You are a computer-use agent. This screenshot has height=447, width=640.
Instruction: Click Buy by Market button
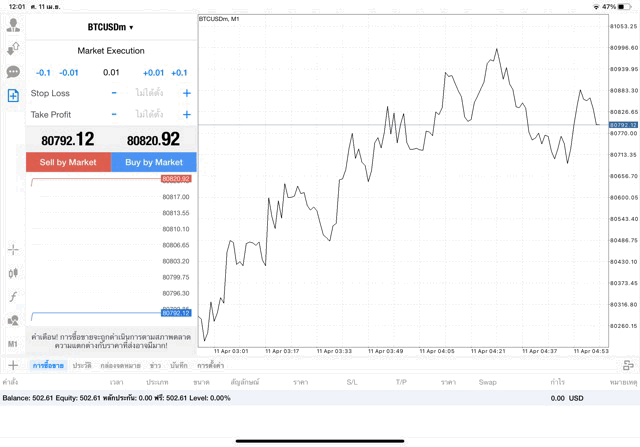(x=154, y=162)
